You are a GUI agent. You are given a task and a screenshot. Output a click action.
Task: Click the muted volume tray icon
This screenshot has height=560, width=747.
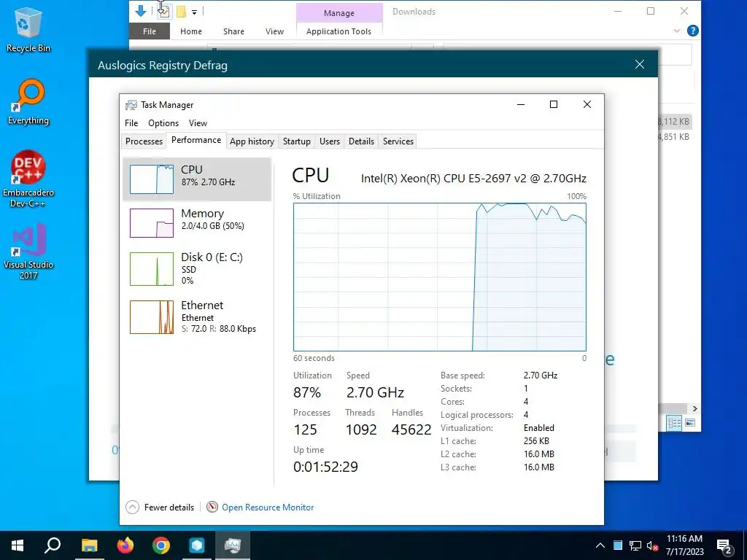(x=653, y=545)
